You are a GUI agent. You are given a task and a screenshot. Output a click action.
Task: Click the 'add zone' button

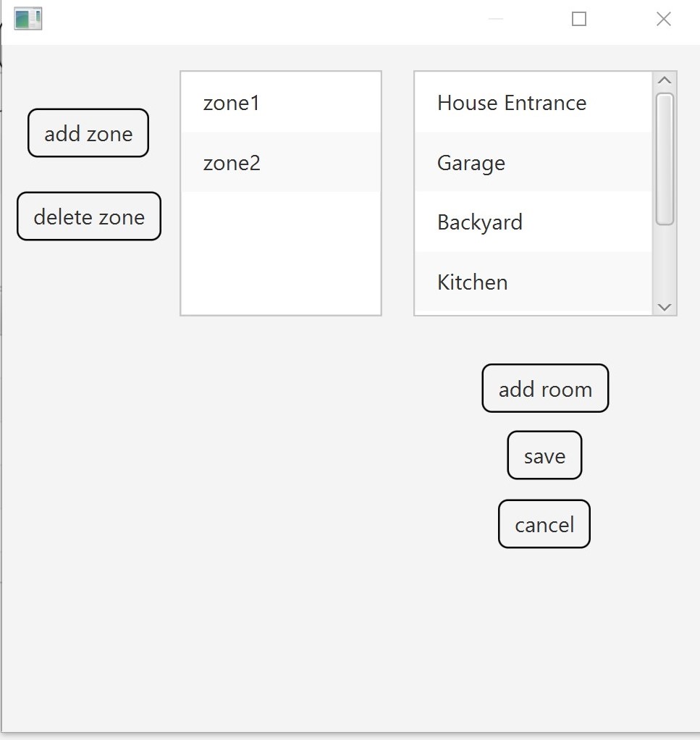[x=88, y=133]
